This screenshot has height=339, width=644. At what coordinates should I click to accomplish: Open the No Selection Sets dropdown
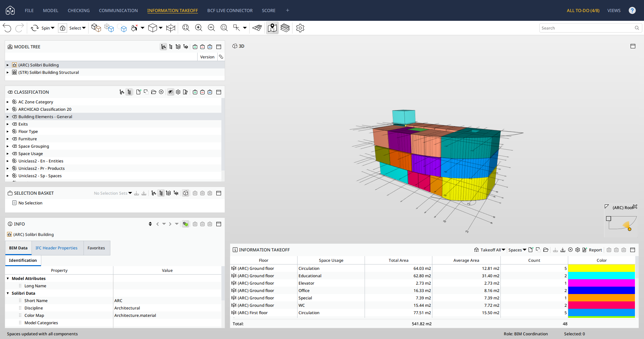pos(113,193)
